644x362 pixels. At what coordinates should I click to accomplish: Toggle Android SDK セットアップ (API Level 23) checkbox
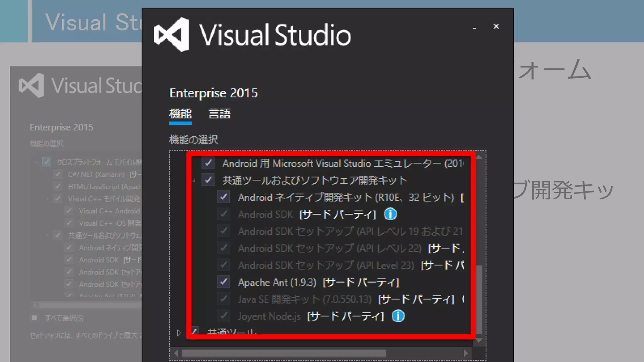(x=224, y=265)
